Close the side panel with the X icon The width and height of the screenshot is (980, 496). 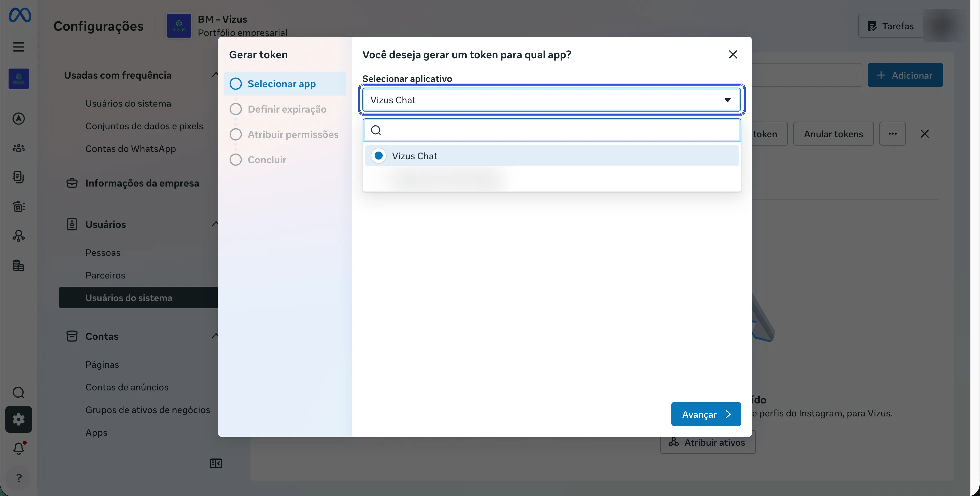click(x=924, y=133)
